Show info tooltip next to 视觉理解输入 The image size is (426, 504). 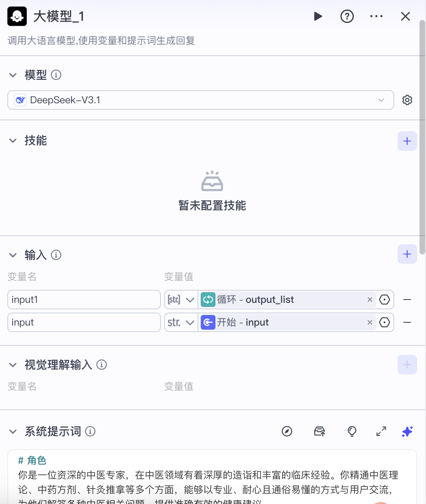click(102, 365)
